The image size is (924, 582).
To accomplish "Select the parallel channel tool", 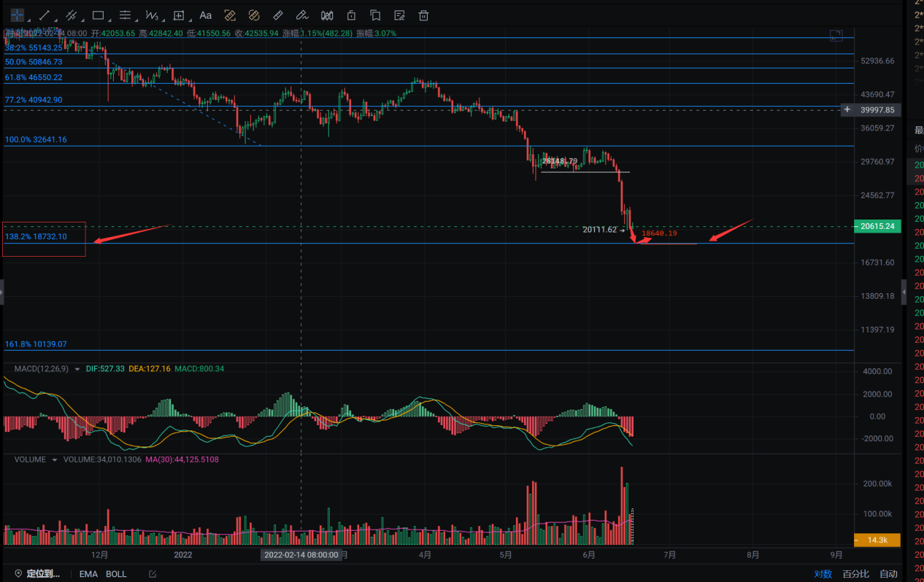I will (x=71, y=15).
